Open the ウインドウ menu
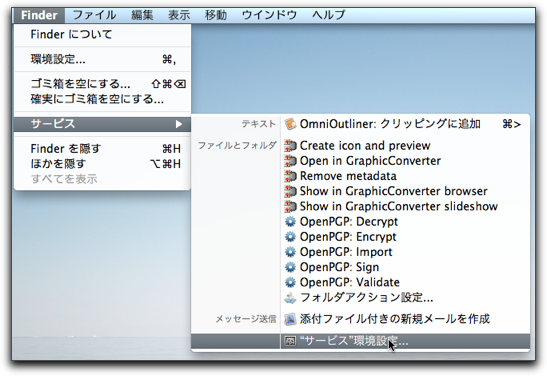The height and width of the screenshot is (376, 547). [x=269, y=15]
